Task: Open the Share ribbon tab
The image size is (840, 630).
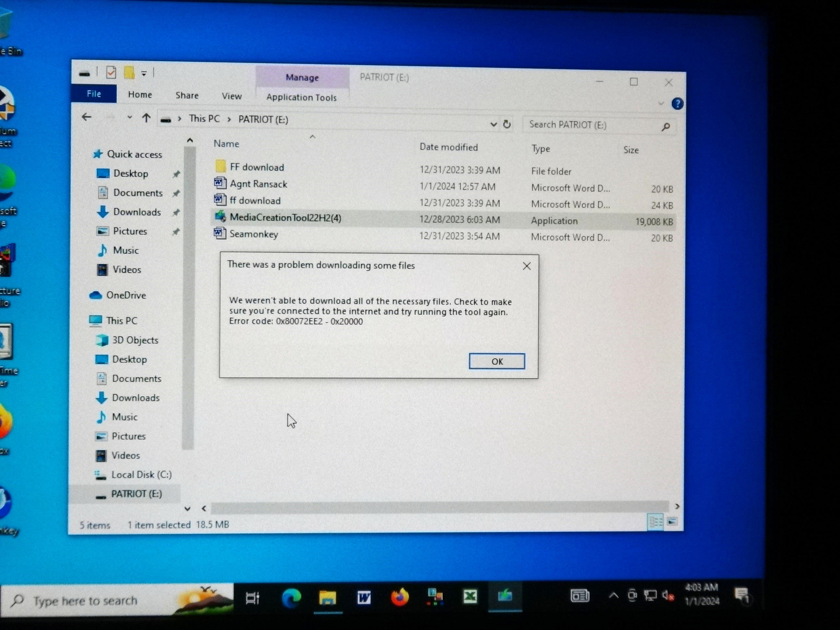Action: (x=187, y=95)
